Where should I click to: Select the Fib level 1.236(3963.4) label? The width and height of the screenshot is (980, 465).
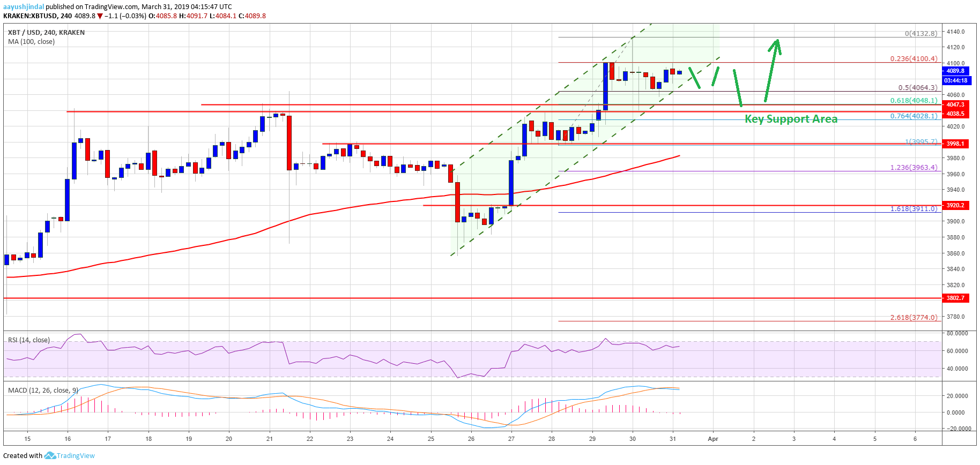(x=914, y=168)
